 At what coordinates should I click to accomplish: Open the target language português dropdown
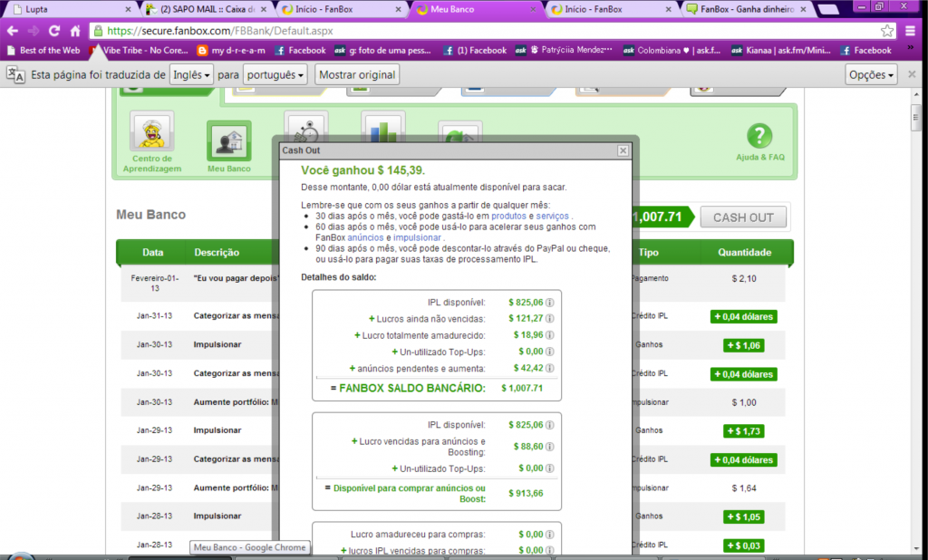(x=275, y=75)
